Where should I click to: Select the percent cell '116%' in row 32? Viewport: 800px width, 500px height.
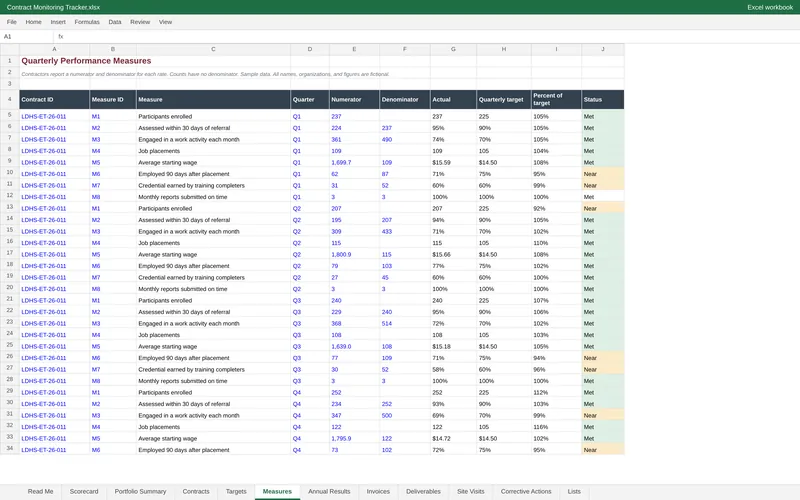(556, 427)
